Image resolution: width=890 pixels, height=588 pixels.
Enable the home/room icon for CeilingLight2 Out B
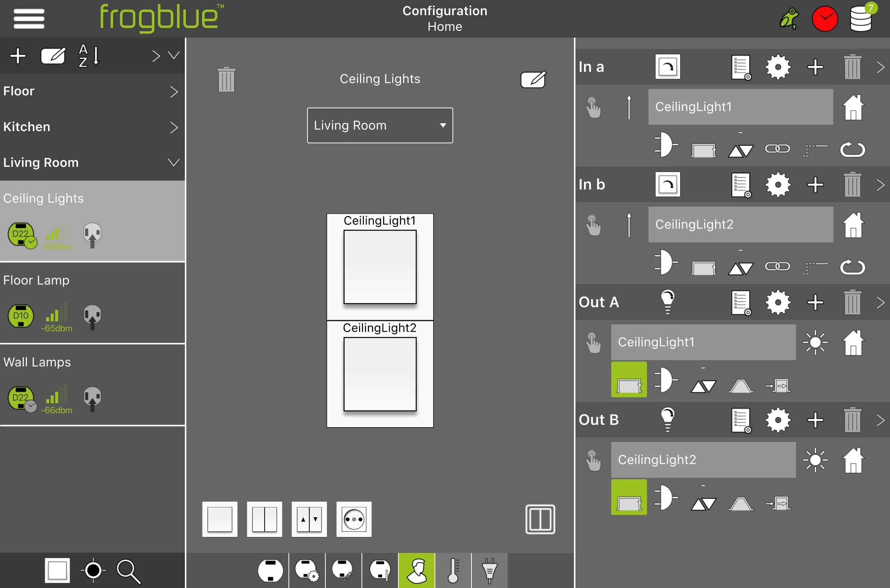click(853, 460)
